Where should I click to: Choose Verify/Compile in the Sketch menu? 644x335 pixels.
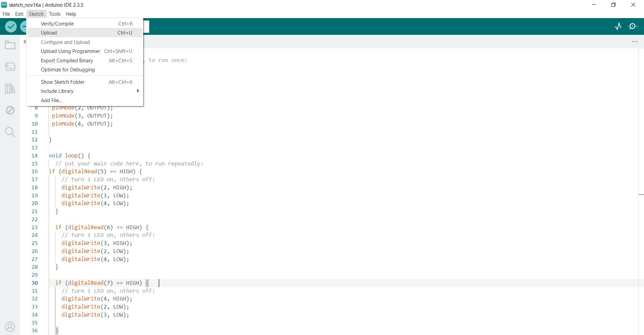click(57, 24)
